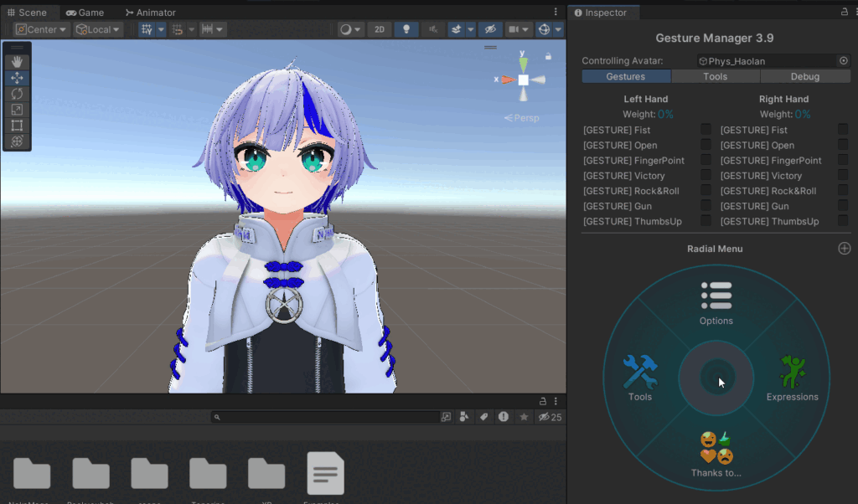Switch Scene view to 2D mode
The height and width of the screenshot is (504, 858).
[x=380, y=29]
